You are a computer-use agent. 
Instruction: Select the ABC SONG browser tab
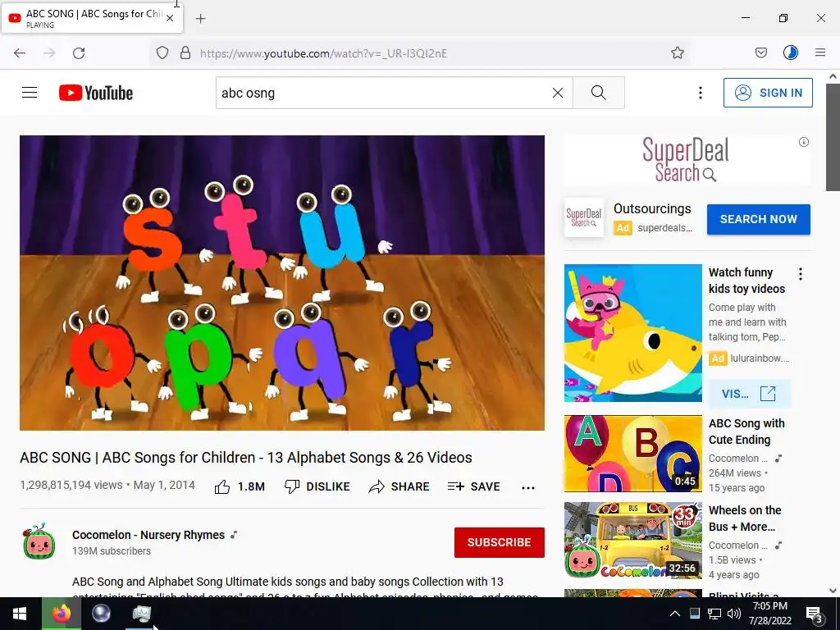point(92,18)
